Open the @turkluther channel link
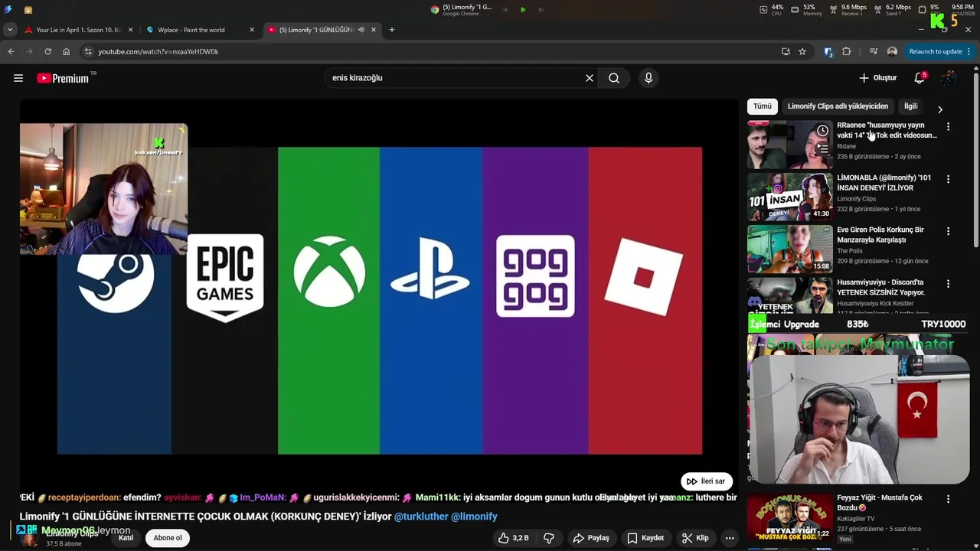The height and width of the screenshot is (551, 980). pyautogui.click(x=421, y=517)
